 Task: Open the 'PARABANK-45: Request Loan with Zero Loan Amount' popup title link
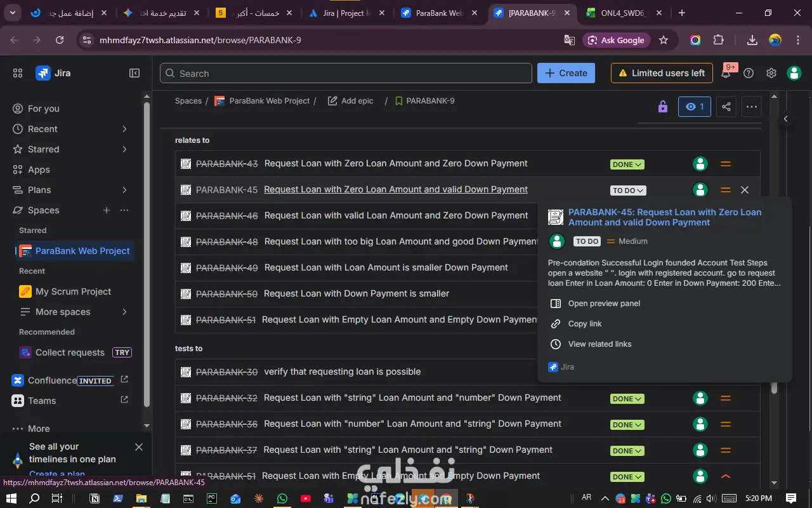tap(665, 217)
